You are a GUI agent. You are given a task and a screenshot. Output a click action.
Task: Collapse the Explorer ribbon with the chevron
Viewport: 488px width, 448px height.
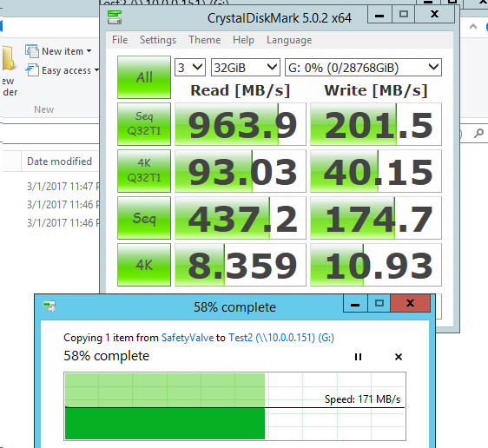tap(473, 27)
